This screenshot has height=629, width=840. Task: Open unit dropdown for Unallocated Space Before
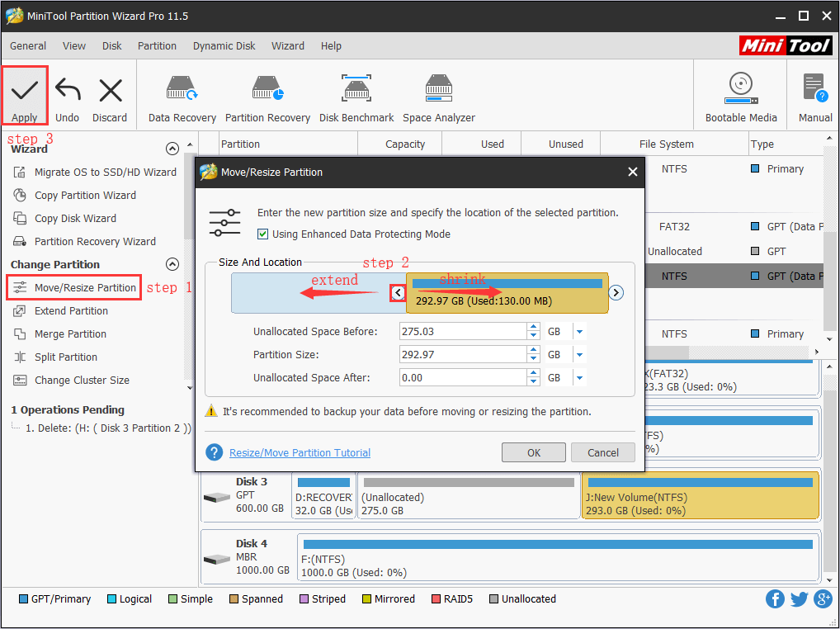(579, 332)
